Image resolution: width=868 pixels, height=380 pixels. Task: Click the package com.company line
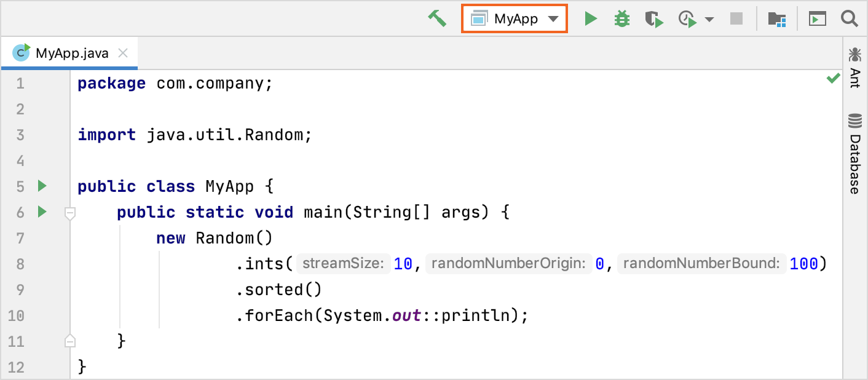(x=175, y=84)
